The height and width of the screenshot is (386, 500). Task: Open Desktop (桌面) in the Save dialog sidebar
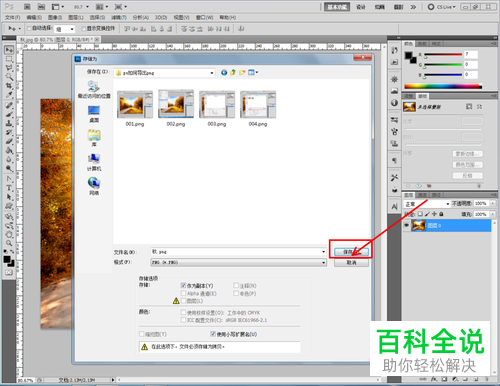tap(94, 114)
